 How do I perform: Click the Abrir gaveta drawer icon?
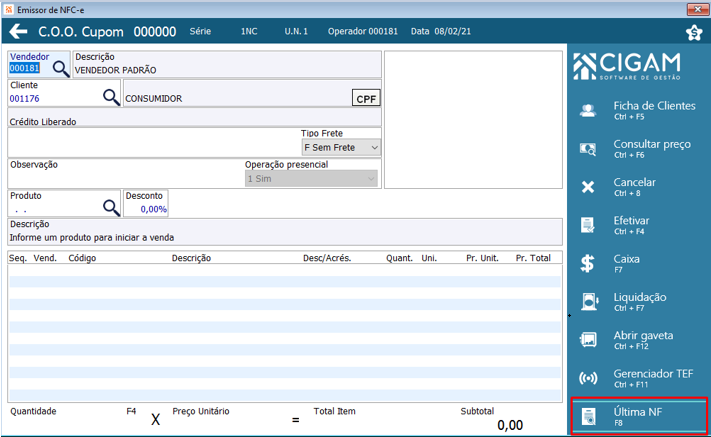coord(588,340)
